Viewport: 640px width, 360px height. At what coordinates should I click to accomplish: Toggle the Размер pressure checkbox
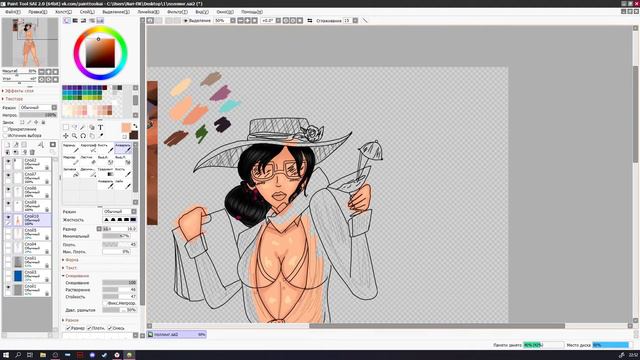click(x=69, y=328)
